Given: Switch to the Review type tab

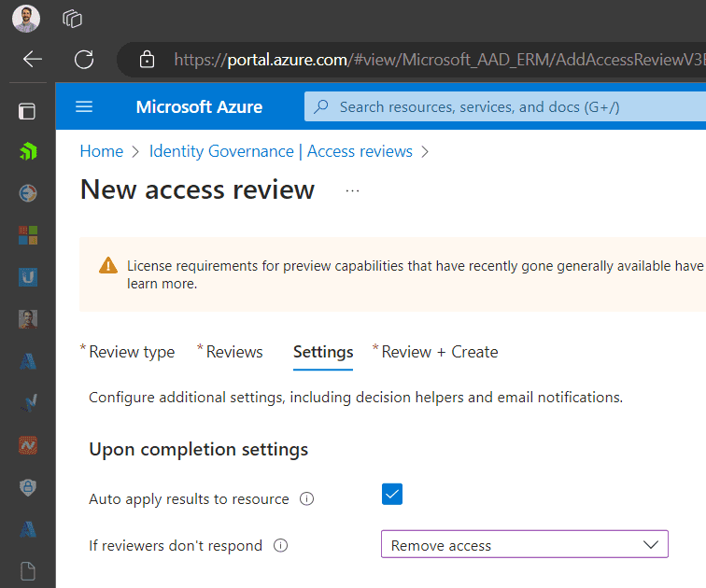Looking at the screenshot, I should (131, 352).
